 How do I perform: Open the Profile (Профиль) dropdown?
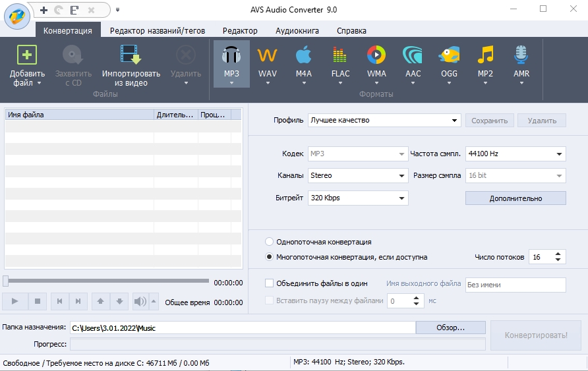[x=384, y=121]
